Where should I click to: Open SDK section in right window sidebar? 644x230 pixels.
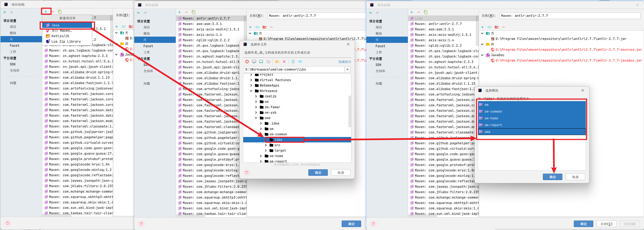tap(378, 65)
